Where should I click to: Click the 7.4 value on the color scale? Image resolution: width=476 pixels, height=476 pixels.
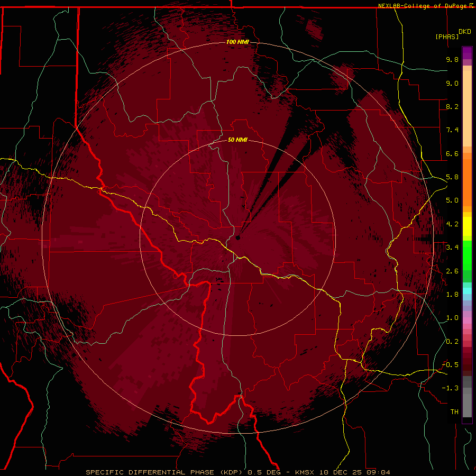452,130
